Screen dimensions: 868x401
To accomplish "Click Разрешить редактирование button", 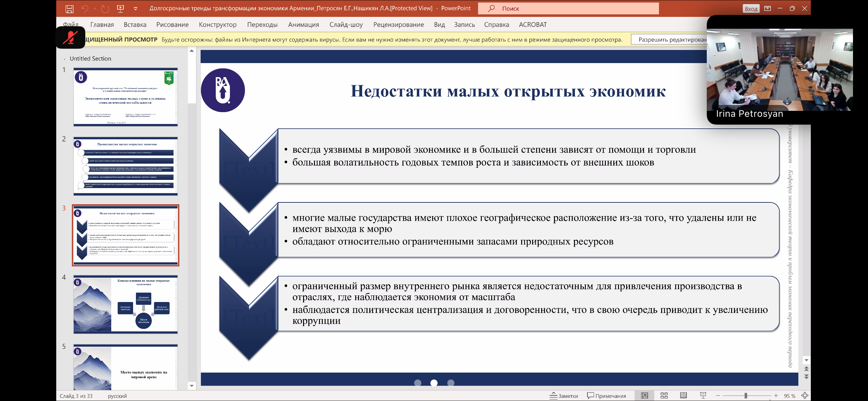I will click(669, 39).
